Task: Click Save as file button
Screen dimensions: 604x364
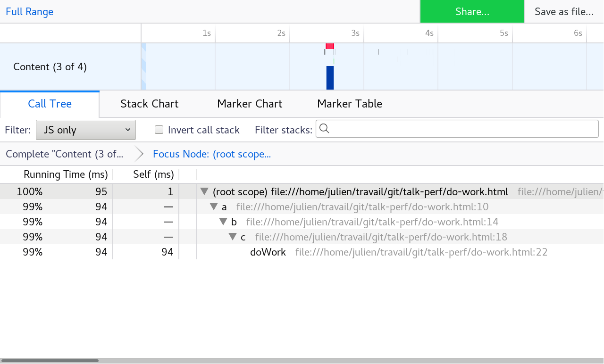Action: click(564, 12)
